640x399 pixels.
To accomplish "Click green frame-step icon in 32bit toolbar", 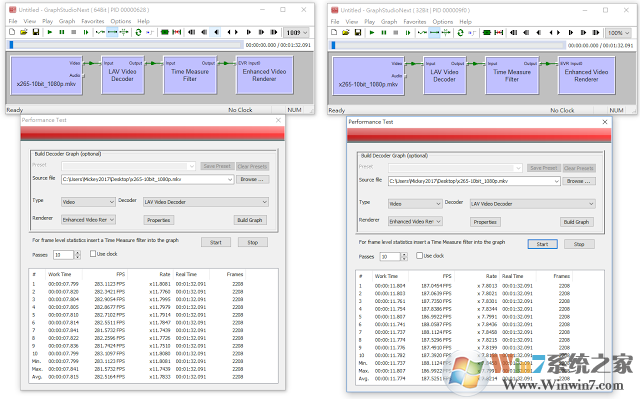I will click(x=408, y=32).
